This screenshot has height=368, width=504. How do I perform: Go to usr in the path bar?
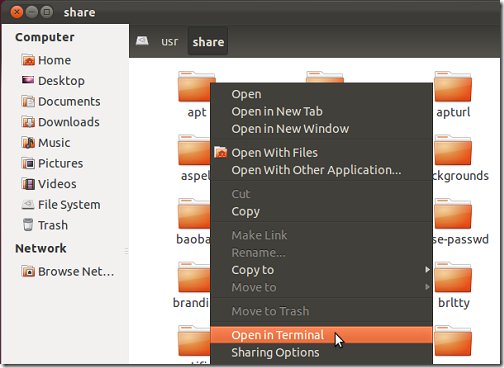point(170,42)
